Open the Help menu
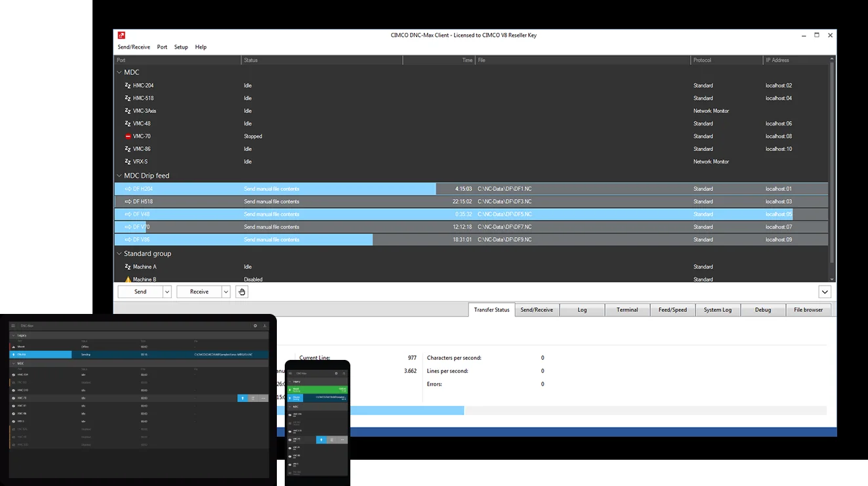This screenshot has width=868, height=486. click(201, 47)
